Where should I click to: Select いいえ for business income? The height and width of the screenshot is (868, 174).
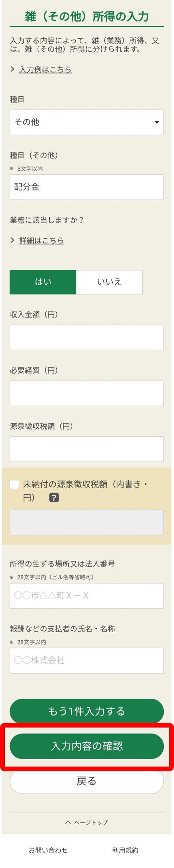109,282
